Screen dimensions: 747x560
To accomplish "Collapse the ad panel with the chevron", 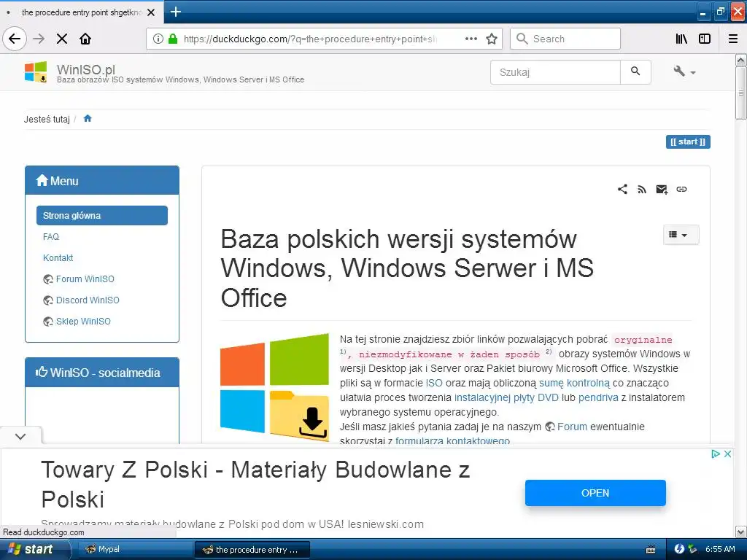I will tap(20, 436).
